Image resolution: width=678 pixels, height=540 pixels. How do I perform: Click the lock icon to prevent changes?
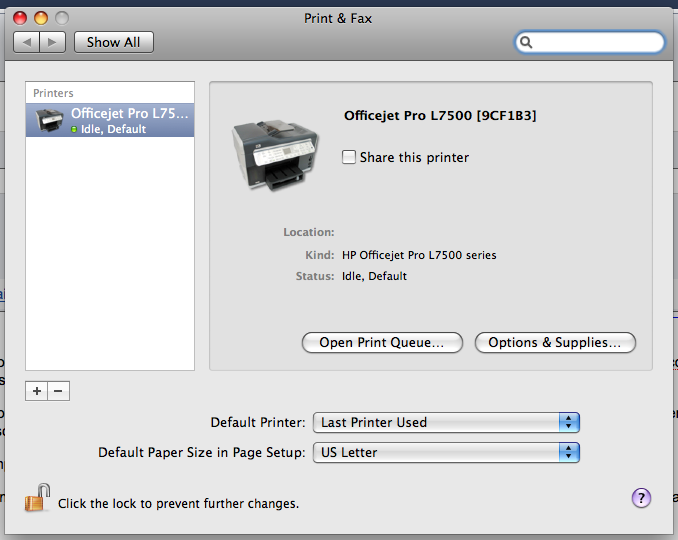pos(38,499)
